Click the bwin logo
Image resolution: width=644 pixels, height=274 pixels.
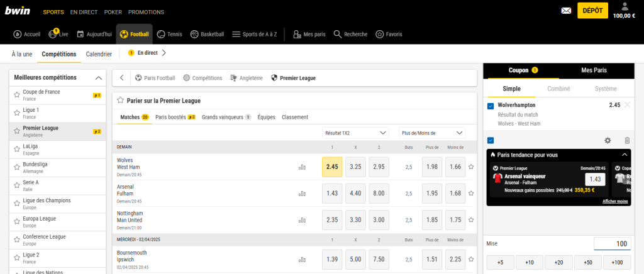coord(17,11)
